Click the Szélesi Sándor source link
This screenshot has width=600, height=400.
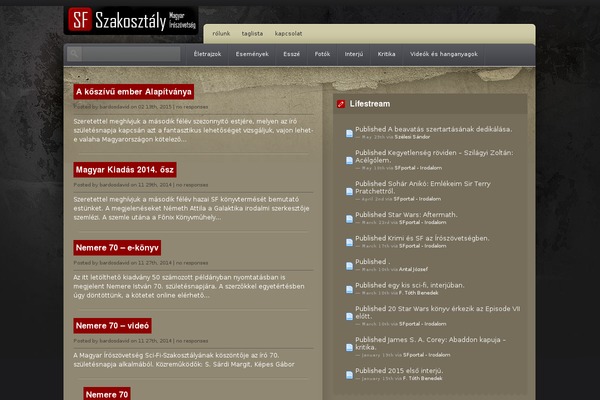tap(412, 137)
